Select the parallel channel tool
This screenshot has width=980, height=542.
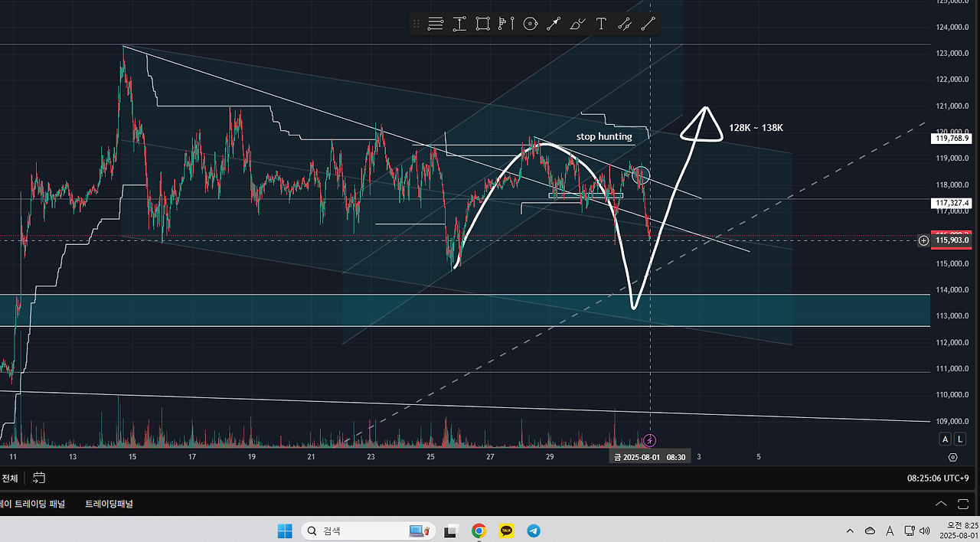coord(625,24)
